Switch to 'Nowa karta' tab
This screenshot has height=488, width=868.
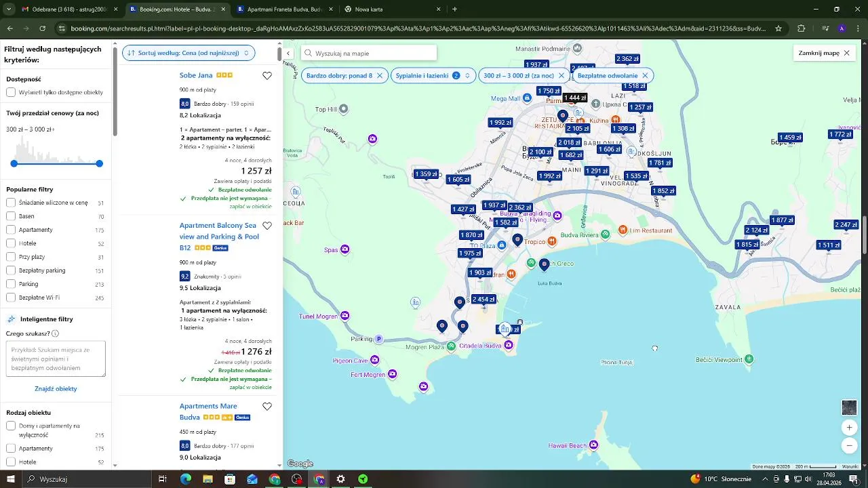pyautogui.click(x=392, y=9)
